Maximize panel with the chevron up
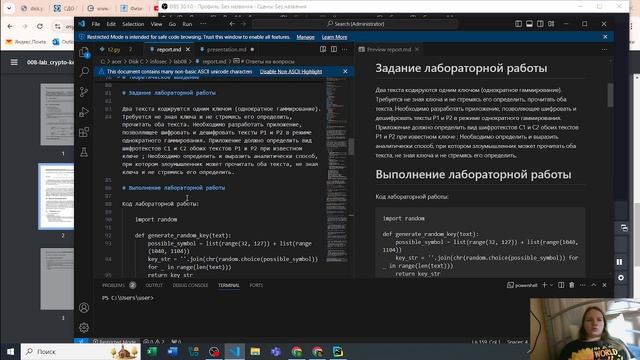 point(594,285)
